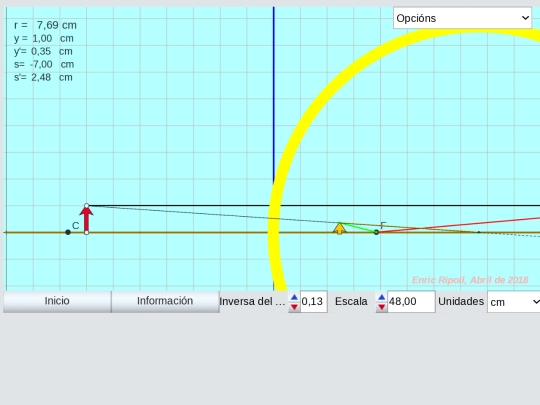Click the 0,13 inverse radius input field
The width and height of the screenshot is (540, 405).
313,302
